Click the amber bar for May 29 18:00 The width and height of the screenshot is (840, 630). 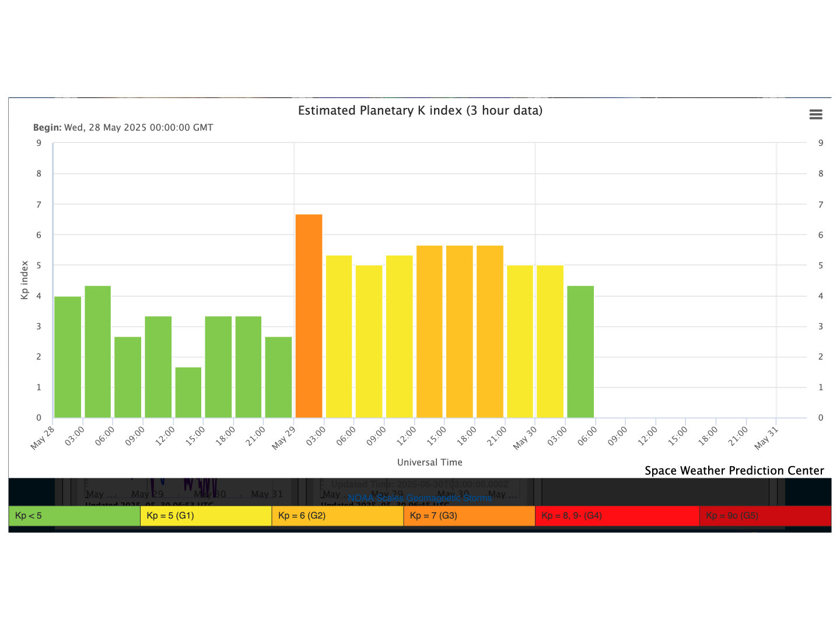[490, 332]
